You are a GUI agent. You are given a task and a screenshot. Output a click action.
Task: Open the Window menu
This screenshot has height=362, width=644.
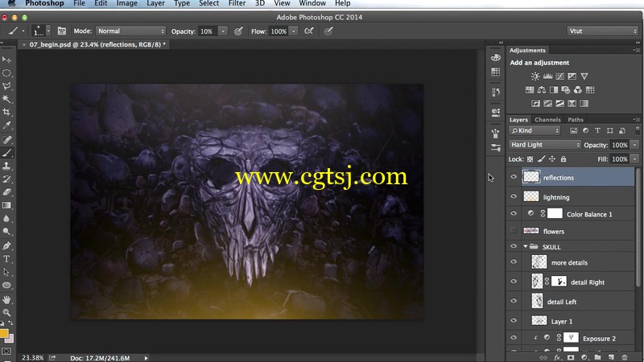(x=312, y=3)
